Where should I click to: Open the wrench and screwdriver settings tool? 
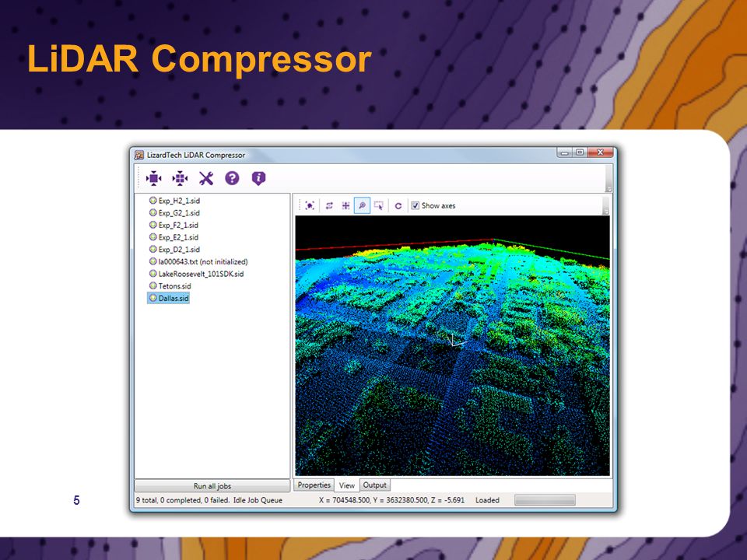(x=205, y=179)
